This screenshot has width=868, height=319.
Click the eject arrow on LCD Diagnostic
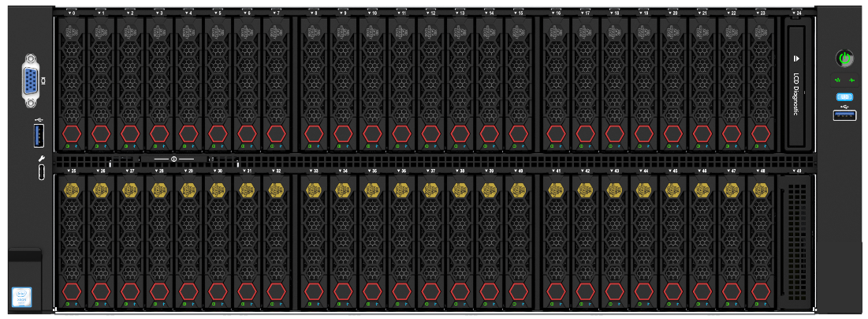(796, 58)
